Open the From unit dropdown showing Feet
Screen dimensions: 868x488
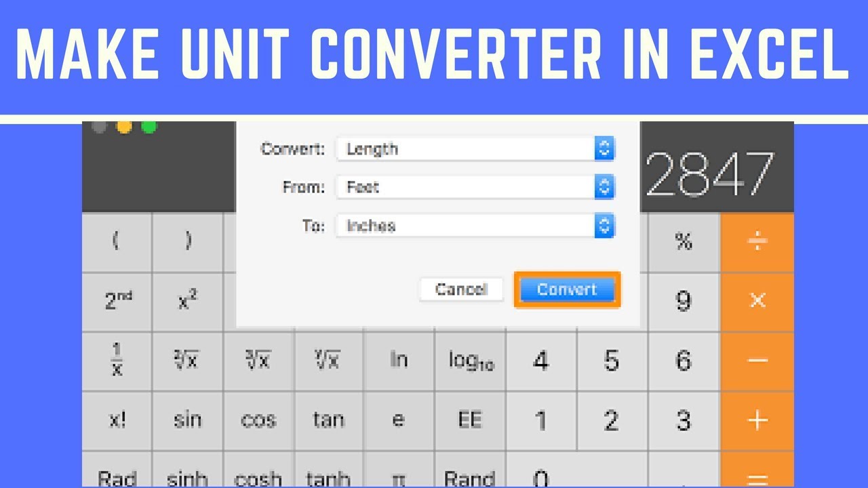pos(475,187)
